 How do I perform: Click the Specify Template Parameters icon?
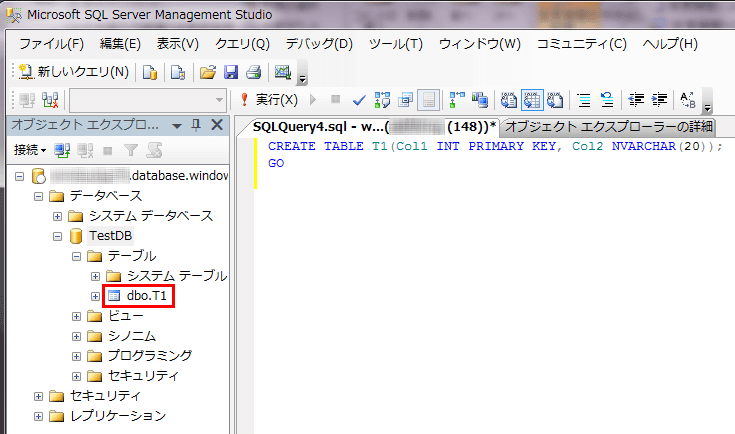click(428, 100)
